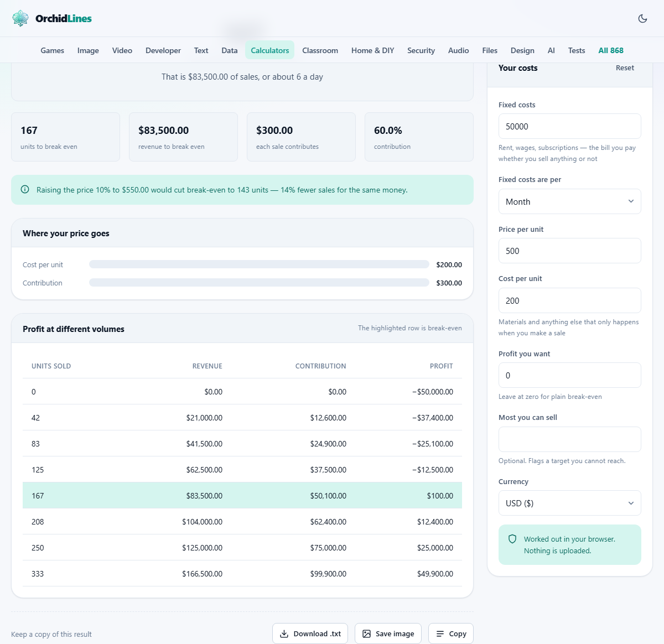
Task: Click the Save image button
Action: (x=388, y=634)
